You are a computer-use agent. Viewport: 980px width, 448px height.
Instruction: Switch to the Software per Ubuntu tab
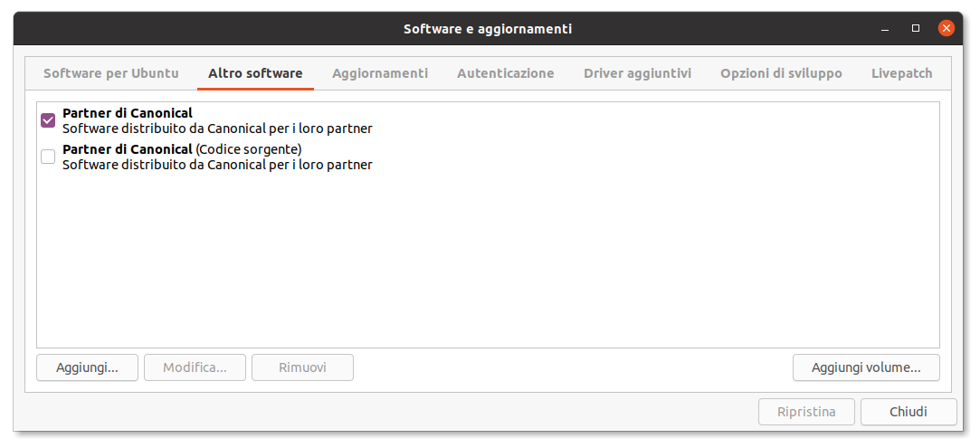click(x=111, y=73)
